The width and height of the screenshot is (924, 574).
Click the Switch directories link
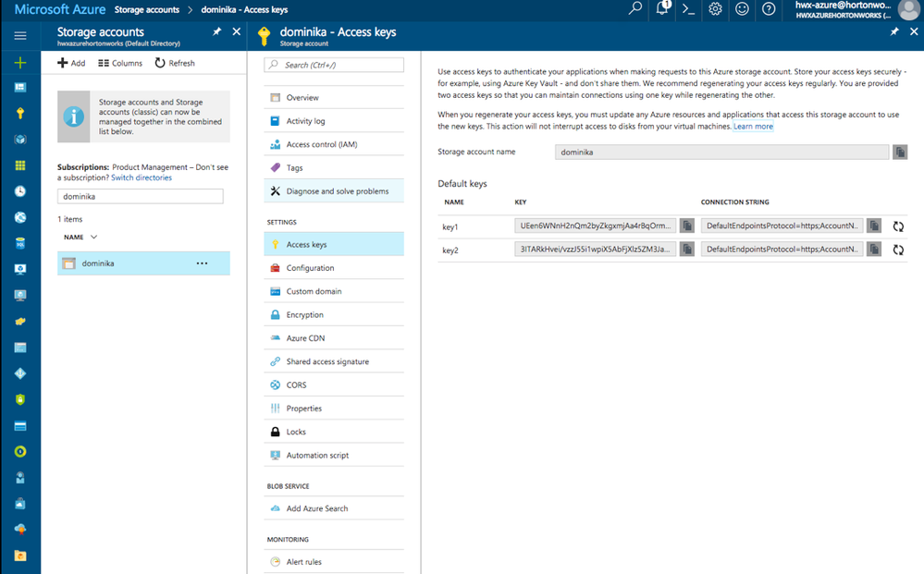pyautogui.click(x=141, y=177)
